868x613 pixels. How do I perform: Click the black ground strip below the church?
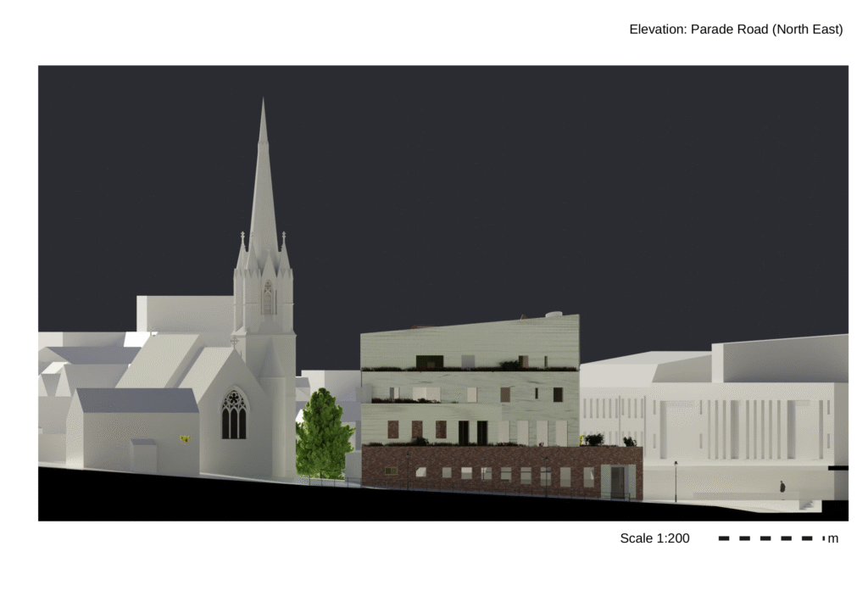[170, 499]
